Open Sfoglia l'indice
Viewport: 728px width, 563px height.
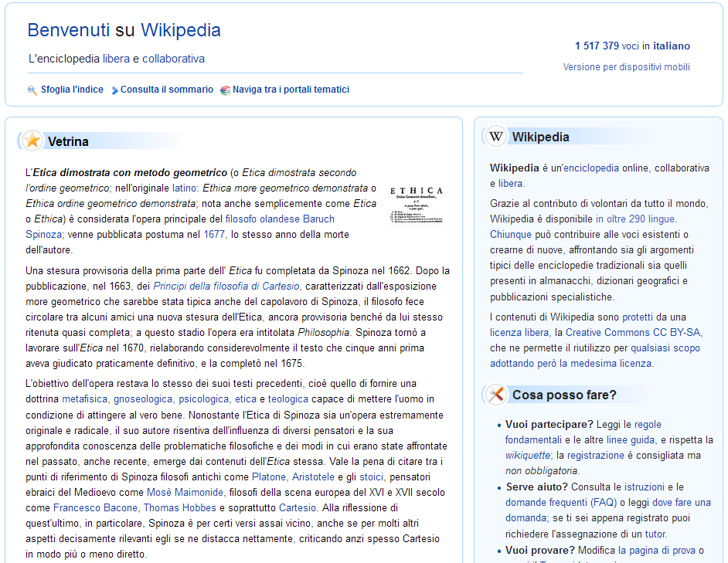[72, 90]
